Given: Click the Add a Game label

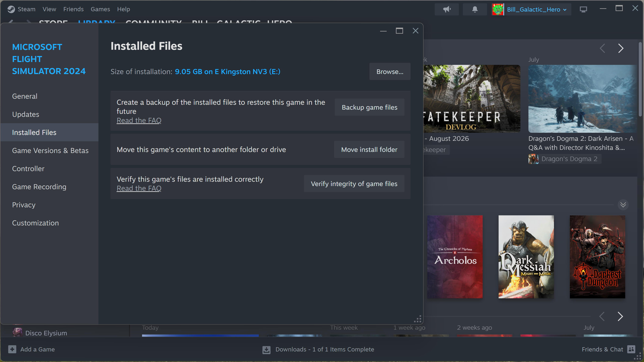Looking at the screenshot, I should pos(38,349).
